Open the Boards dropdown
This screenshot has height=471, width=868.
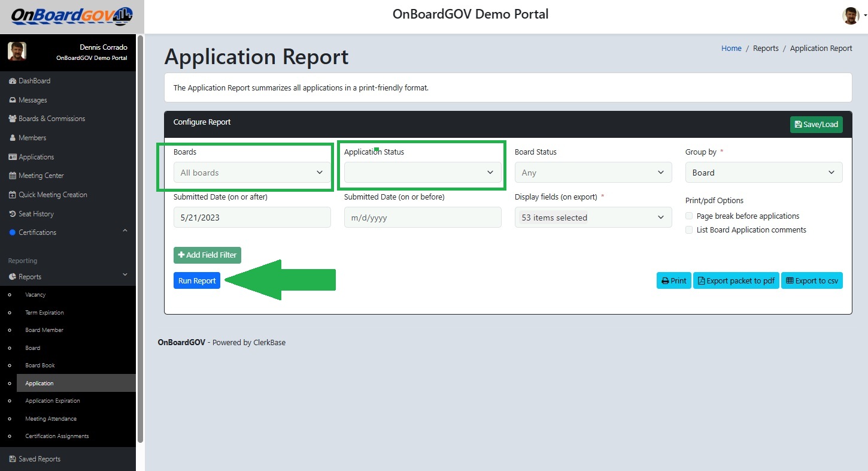(252, 173)
